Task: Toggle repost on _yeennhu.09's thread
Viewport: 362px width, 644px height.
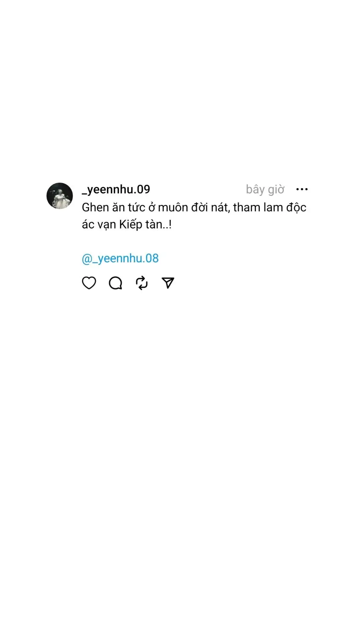Action: click(141, 283)
